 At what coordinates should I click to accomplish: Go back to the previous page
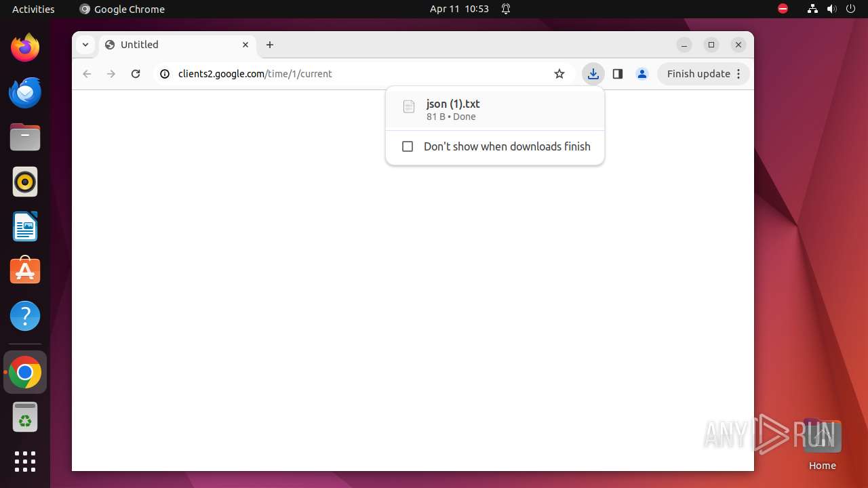(87, 74)
